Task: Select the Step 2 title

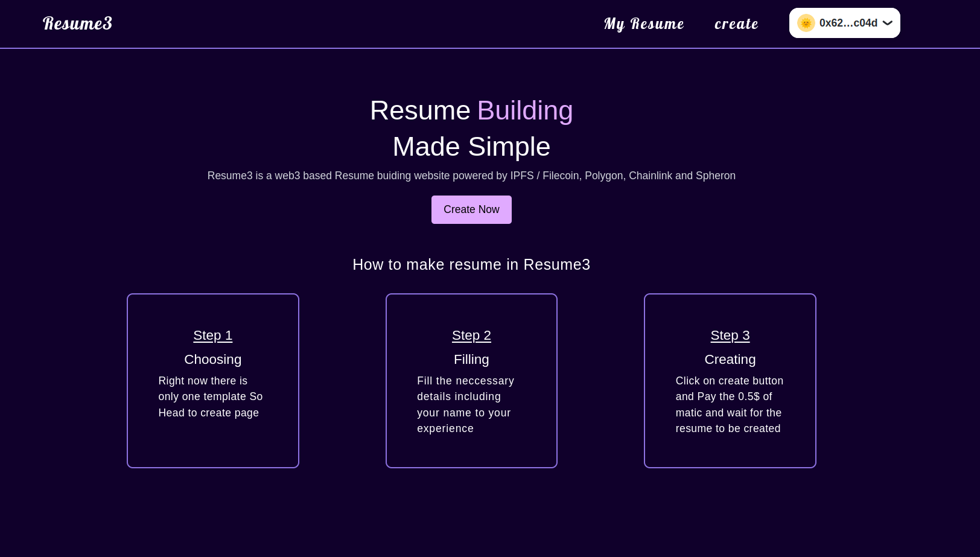Action: [471, 336]
